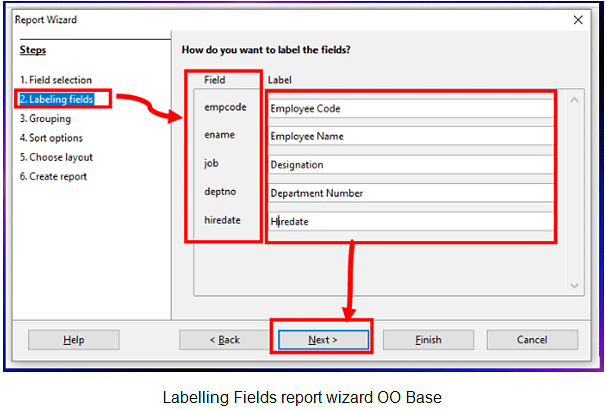
Task: Click the Employee Code label field
Action: click(x=410, y=108)
